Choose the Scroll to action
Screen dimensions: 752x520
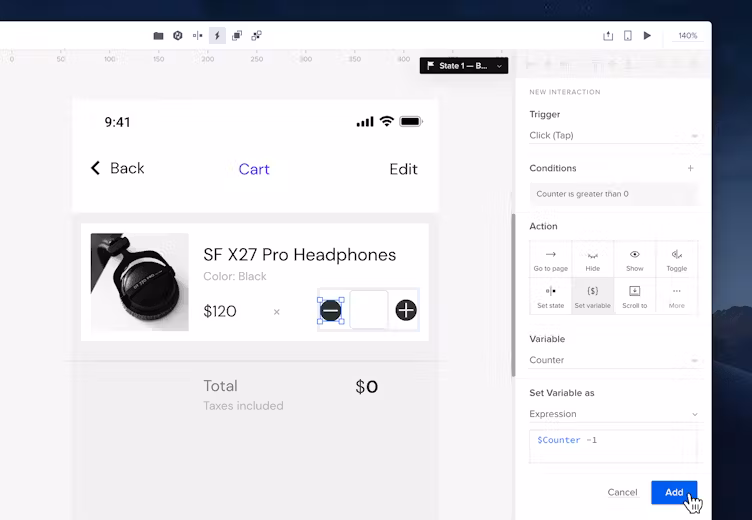(x=634, y=296)
